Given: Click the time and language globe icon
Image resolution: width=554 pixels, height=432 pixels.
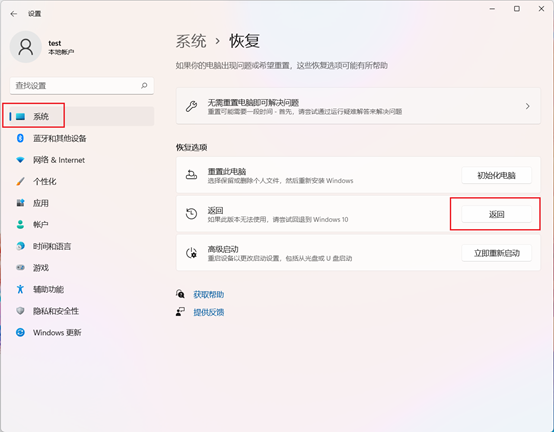Looking at the screenshot, I should [20, 246].
